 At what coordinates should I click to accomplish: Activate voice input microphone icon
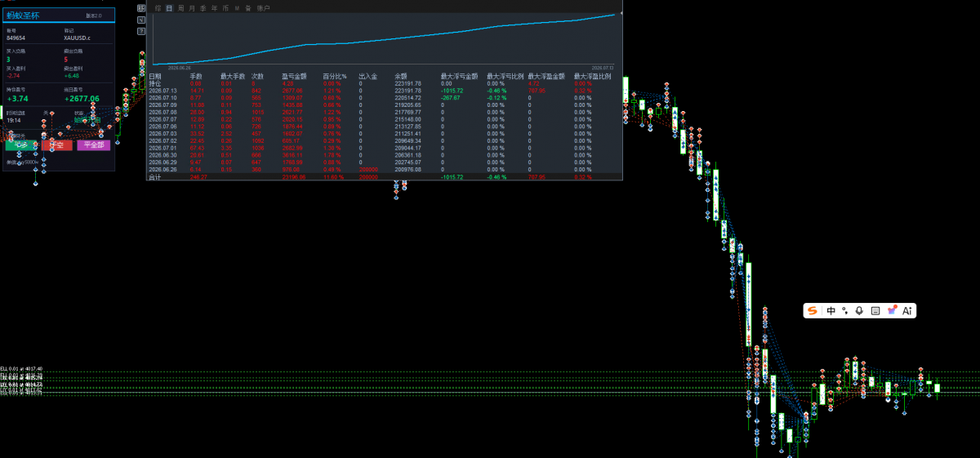click(x=859, y=310)
